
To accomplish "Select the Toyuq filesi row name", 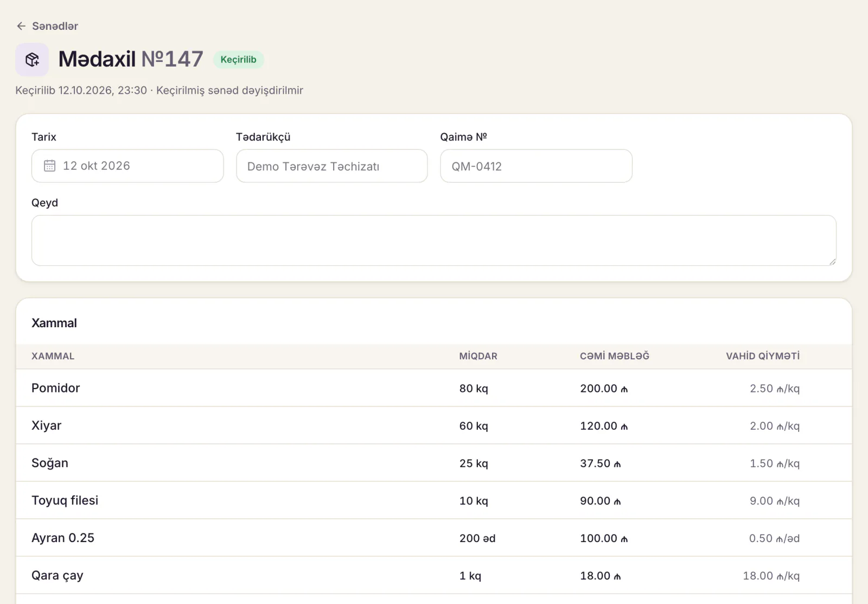I will click(x=65, y=500).
